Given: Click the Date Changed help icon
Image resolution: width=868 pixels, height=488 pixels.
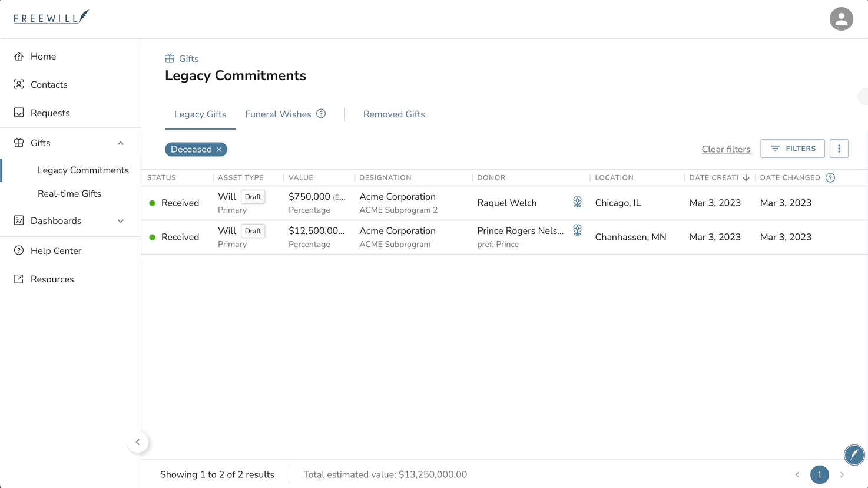Looking at the screenshot, I should (830, 177).
